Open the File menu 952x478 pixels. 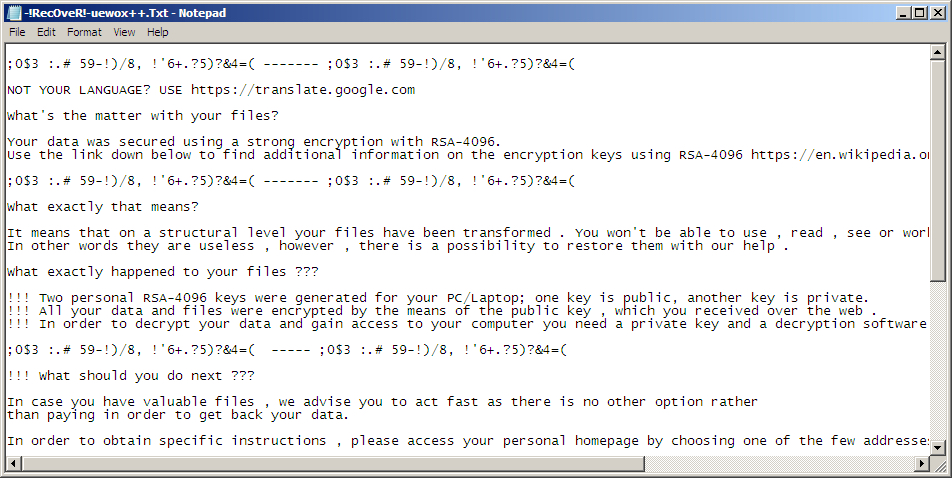17,32
